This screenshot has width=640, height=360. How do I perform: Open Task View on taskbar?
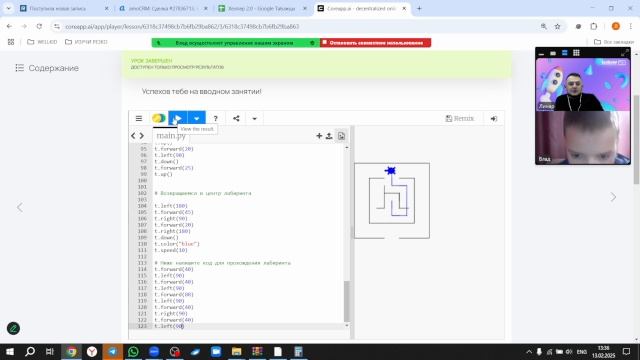(50, 351)
